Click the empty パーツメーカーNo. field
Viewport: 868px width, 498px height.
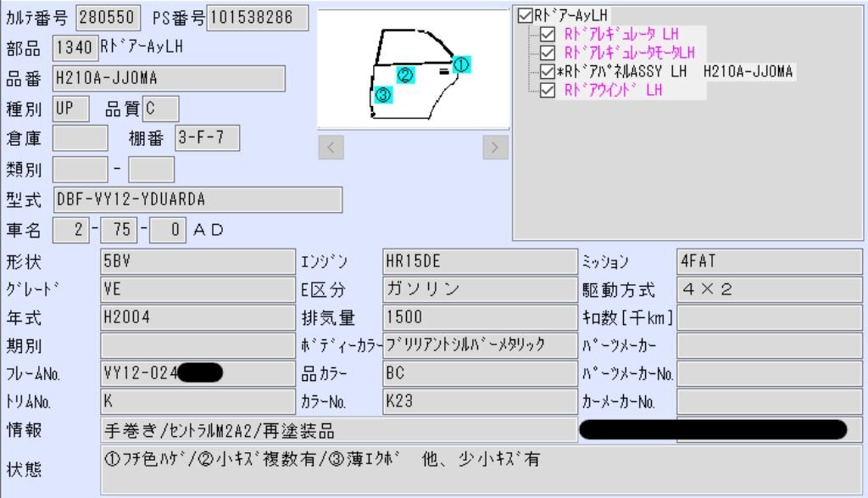point(770,373)
